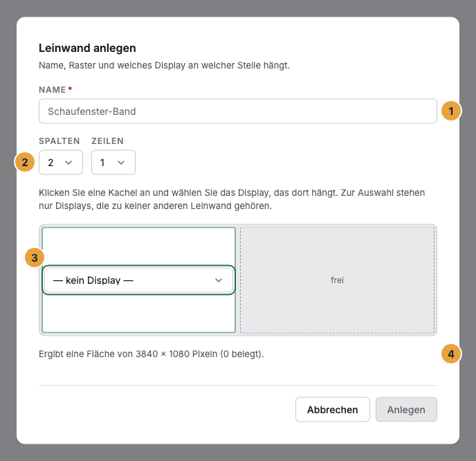Click the subtitle 'Name, Raster und welches Display'
The width and height of the screenshot is (476, 461).
click(x=164, y=65)
